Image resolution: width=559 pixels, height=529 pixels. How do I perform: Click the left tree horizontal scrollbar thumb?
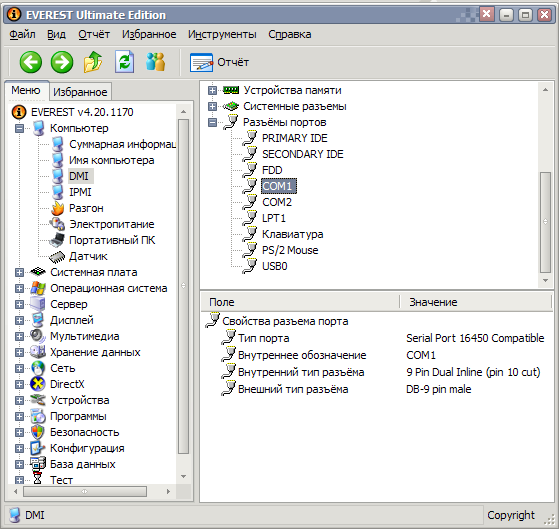point(85,491)
